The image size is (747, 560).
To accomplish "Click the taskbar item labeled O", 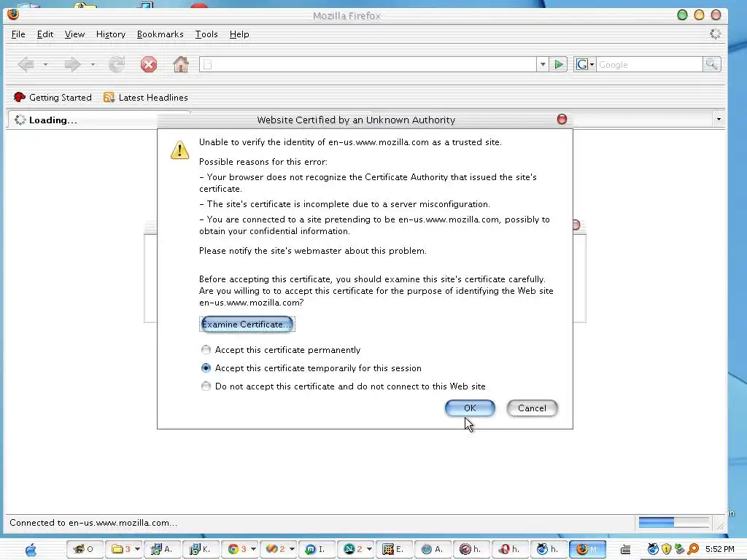I will click(85, 549).
